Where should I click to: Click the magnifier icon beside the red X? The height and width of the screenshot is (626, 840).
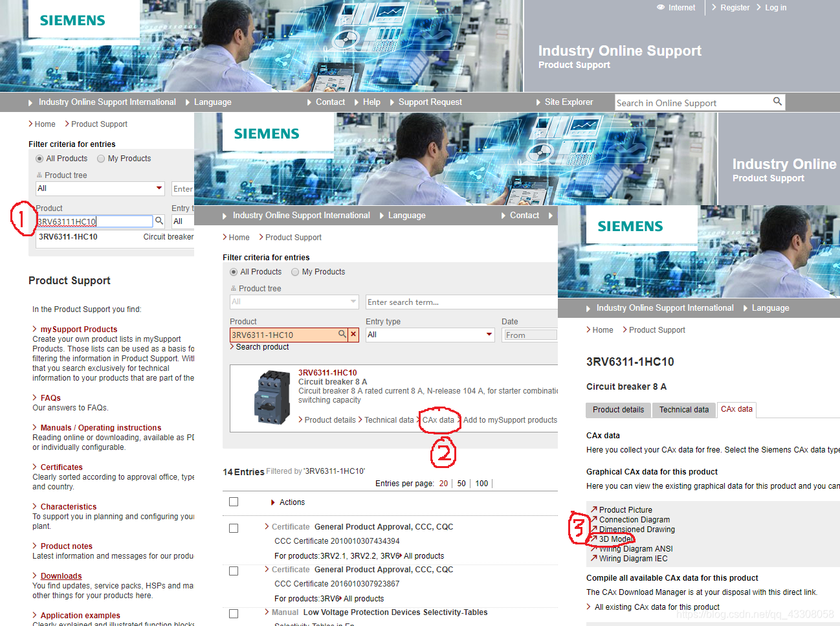click(x=342, y=335)
